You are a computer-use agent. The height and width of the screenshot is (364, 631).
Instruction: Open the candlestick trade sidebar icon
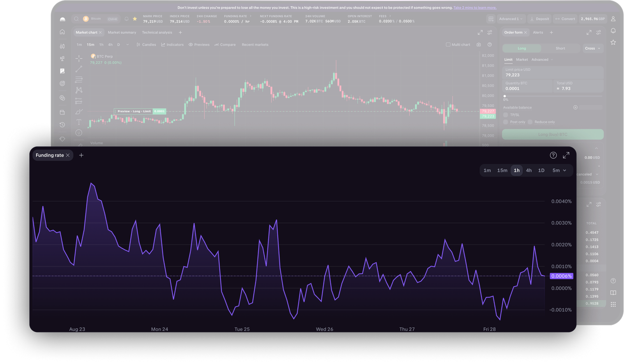[62, 46]
